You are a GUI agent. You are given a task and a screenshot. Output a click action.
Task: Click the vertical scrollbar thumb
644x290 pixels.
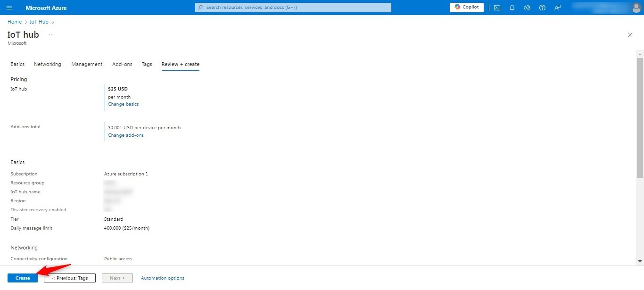(640, 118)
